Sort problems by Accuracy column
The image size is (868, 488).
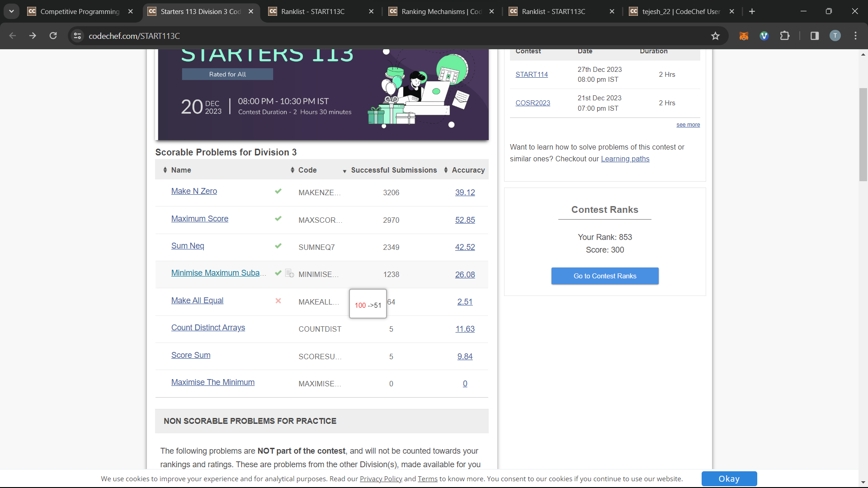point(468,170)
